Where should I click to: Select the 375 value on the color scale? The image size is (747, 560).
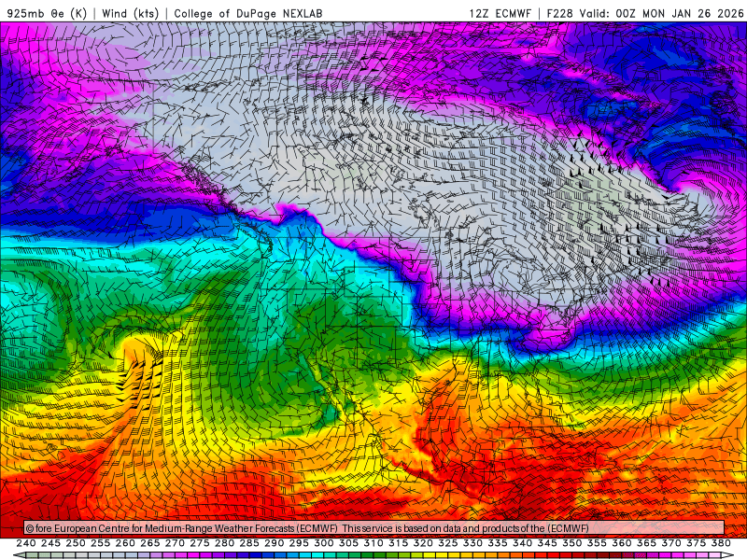tap(696, 543)
